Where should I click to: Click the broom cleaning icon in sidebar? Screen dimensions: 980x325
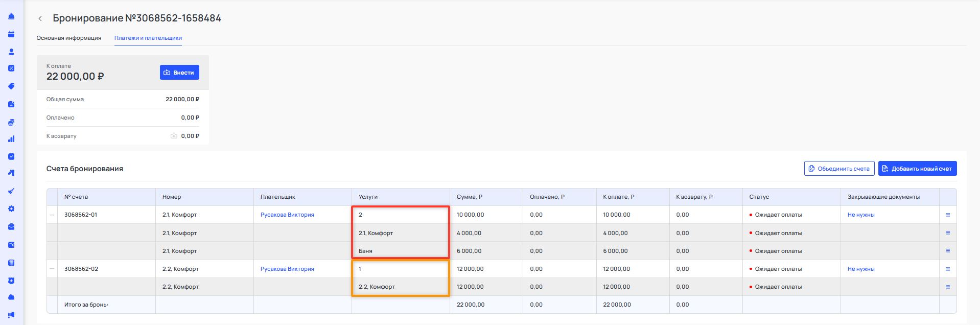click(11, 191)
